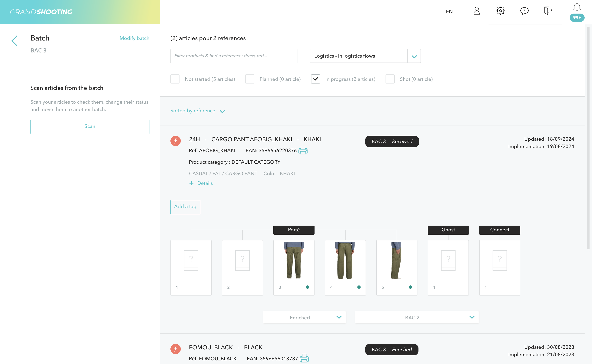The image size is (592, 364).
Task: Click the priority lightning icon for FOMOU_BLACK
Action: [x=175, y=349]
